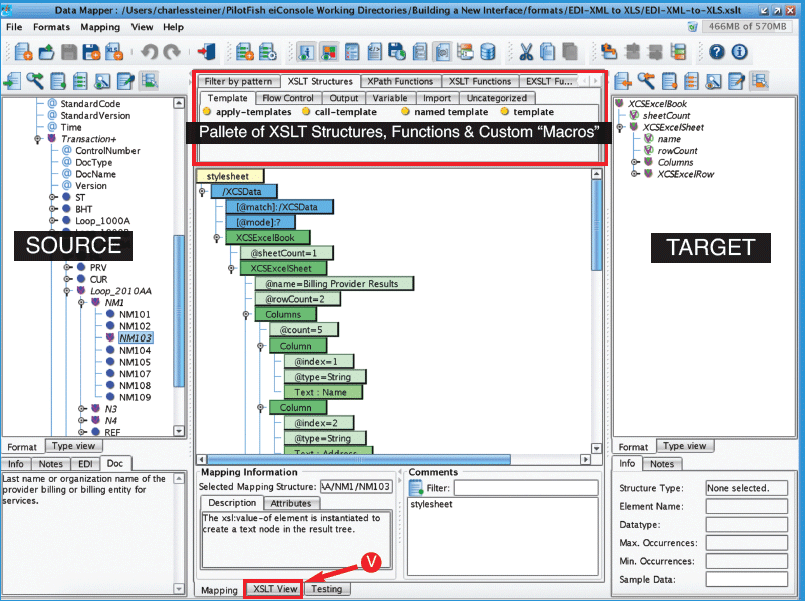Open the about info circle icon
The image size is (806, 601).
click(739, 52)
